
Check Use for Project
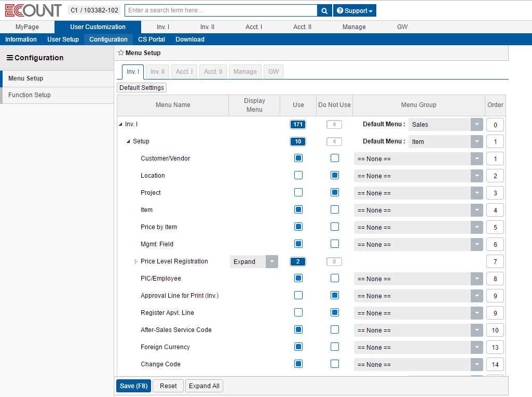point(298,192)
